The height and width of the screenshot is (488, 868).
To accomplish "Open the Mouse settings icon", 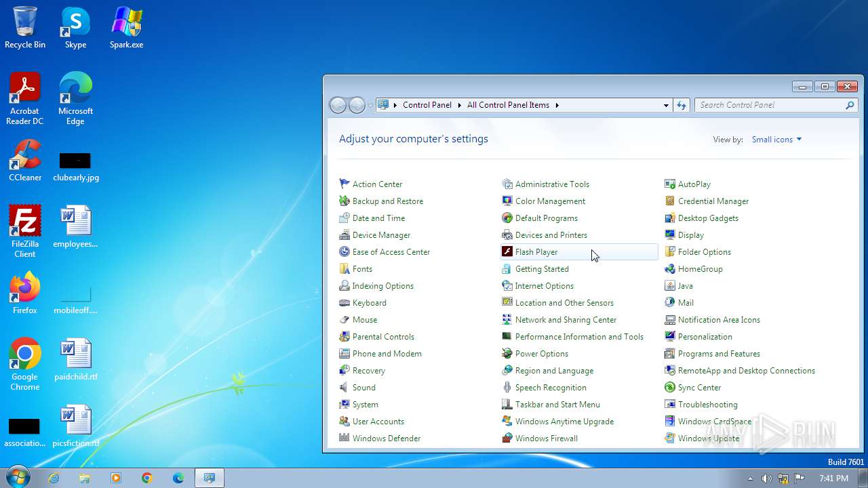I will [344, 320].
